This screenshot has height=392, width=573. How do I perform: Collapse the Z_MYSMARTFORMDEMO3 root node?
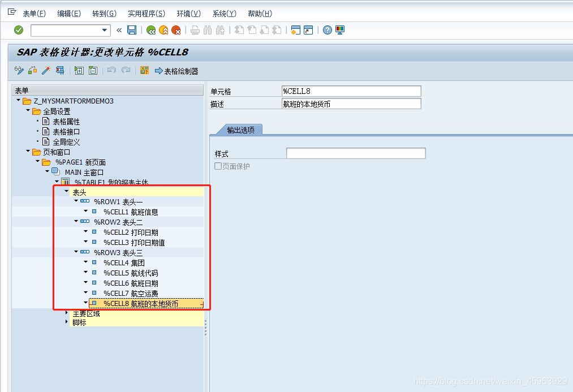tap(18, 100)
